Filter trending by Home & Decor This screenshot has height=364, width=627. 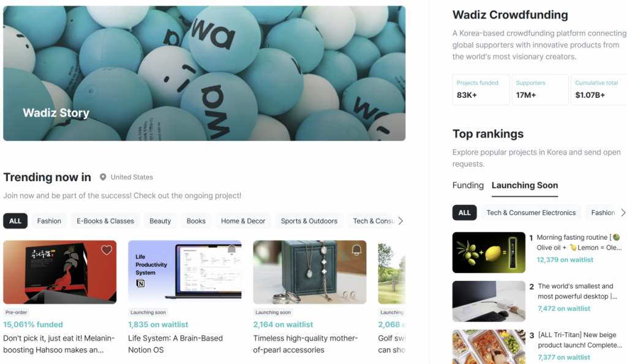pyautogui.click(x=243, y=221)
